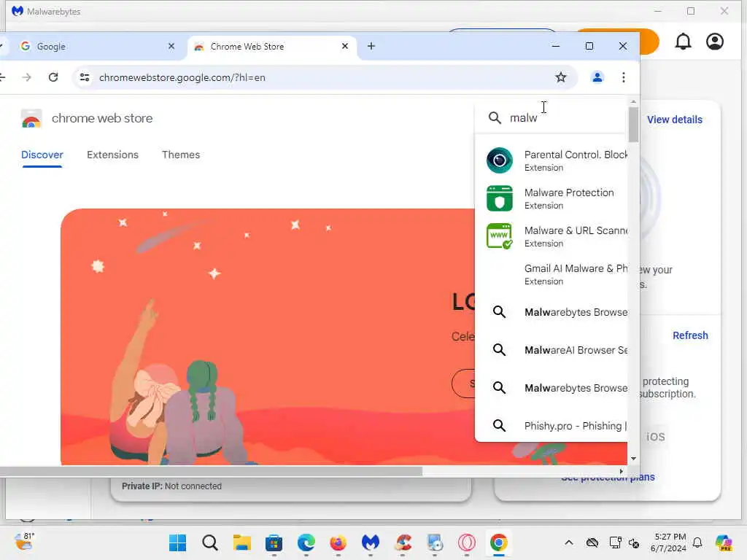
Task: Open File Explorer from taskbar
Action: pyautogui.click(x=242, y=542)
